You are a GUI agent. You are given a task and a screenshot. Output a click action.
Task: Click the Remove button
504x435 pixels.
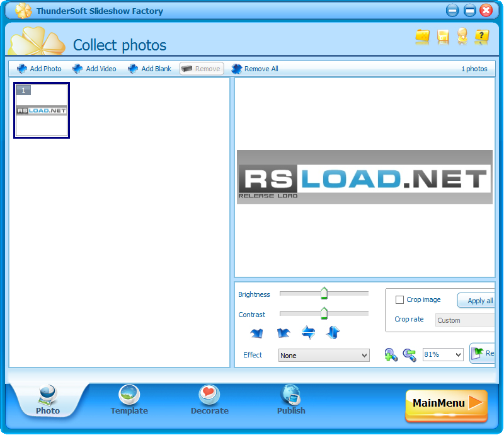click(201, 69)
